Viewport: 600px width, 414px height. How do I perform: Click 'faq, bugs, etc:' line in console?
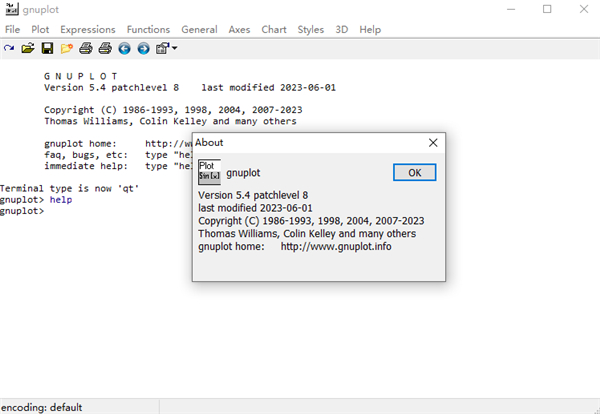click(118, 155)
